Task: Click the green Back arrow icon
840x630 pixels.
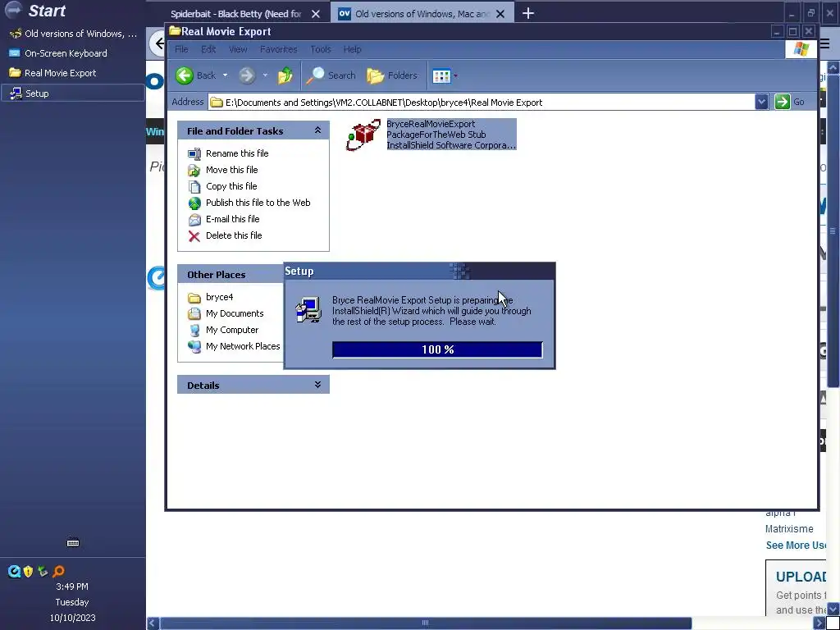Action: coord(185,75)
